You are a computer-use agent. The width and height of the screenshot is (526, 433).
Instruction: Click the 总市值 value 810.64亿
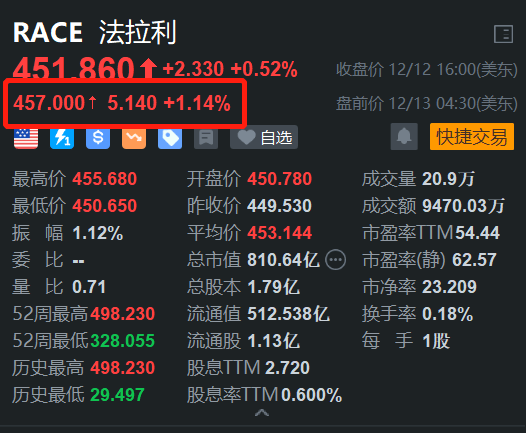coord(283,260)
